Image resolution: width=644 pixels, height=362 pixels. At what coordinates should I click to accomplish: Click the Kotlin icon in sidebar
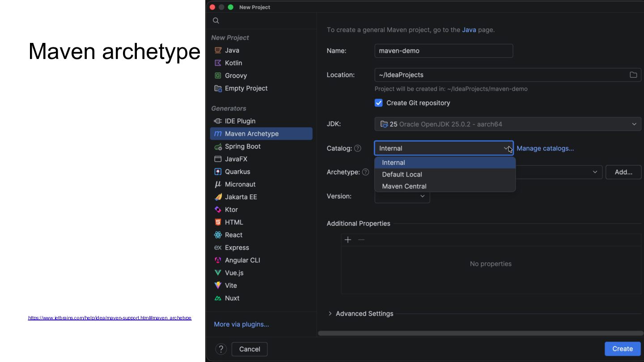218,63
